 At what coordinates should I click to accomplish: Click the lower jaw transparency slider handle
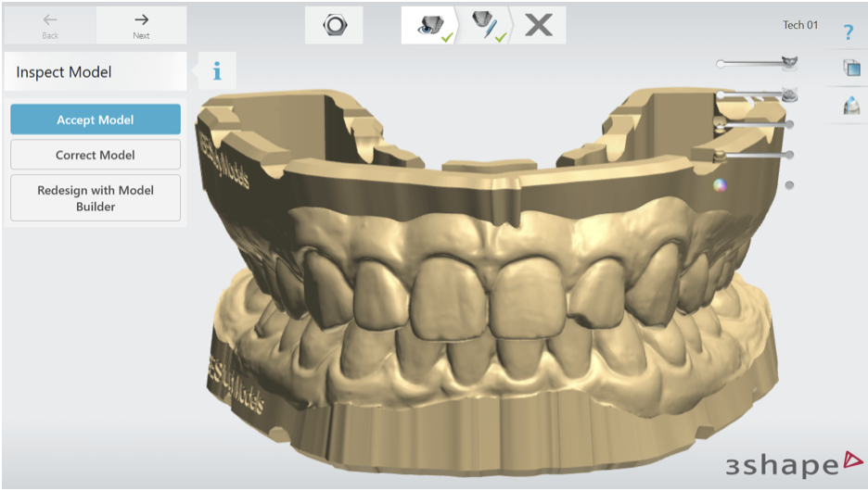coord(721,94)
